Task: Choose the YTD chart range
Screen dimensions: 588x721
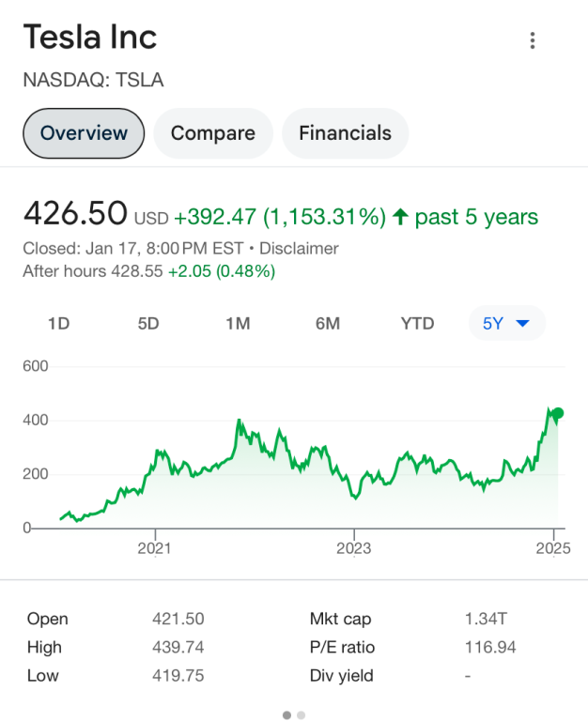Action: coord(417,324)
